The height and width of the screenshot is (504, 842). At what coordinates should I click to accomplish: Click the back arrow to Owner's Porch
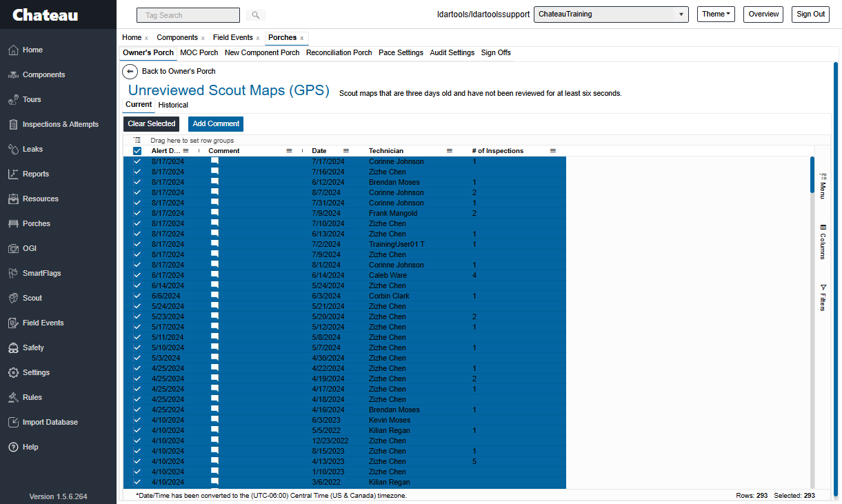point(130,71)
